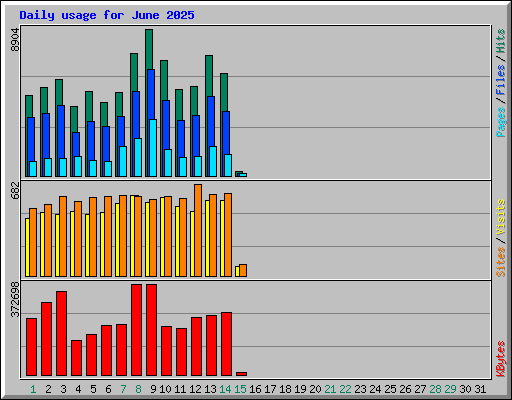This screenshot has height=400, width=512.
Task: Click the cyan pages bar for day 9
Action: pos(153,148)
